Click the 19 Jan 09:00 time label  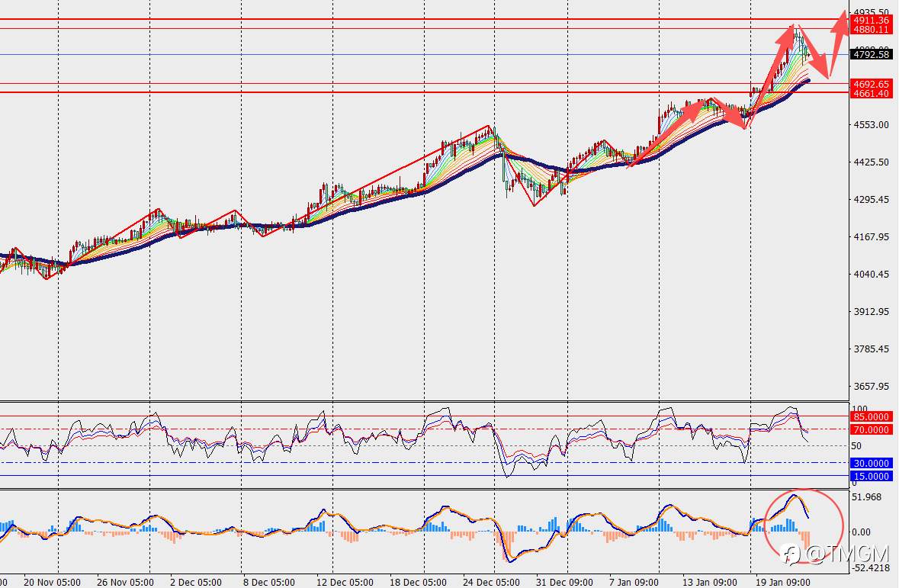pos(782,582)
